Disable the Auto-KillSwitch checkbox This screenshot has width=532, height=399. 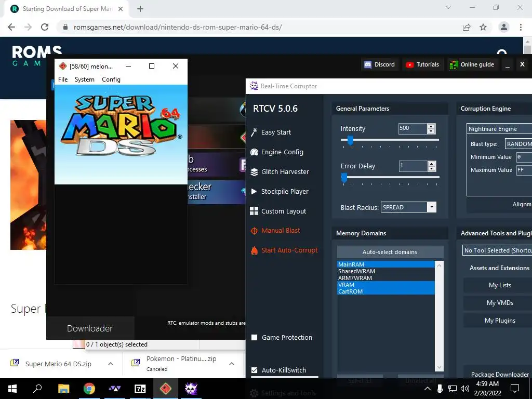tap(254, 370)
